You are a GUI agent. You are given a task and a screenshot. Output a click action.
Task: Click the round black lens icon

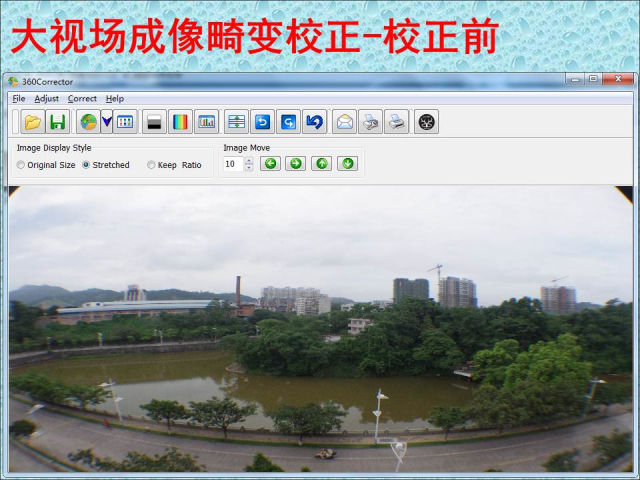coord(426,122)
